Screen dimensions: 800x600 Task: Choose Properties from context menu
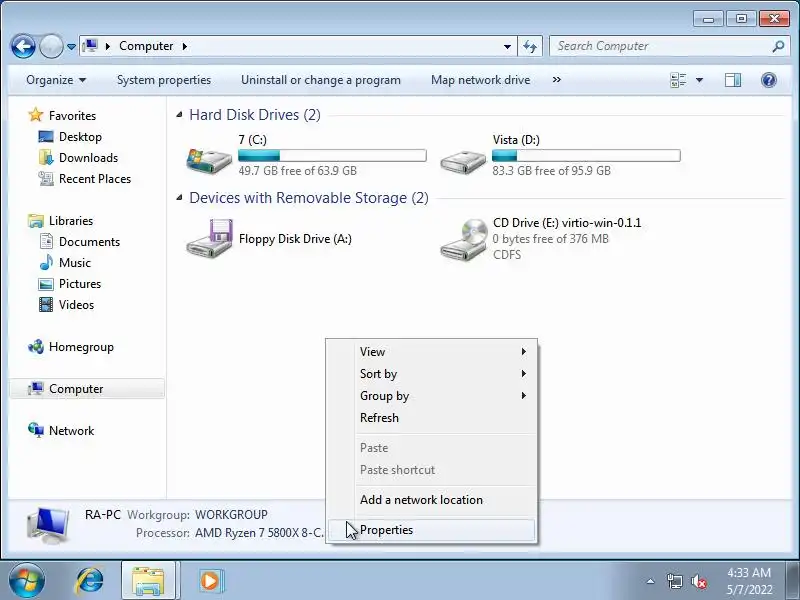point(432,530)
